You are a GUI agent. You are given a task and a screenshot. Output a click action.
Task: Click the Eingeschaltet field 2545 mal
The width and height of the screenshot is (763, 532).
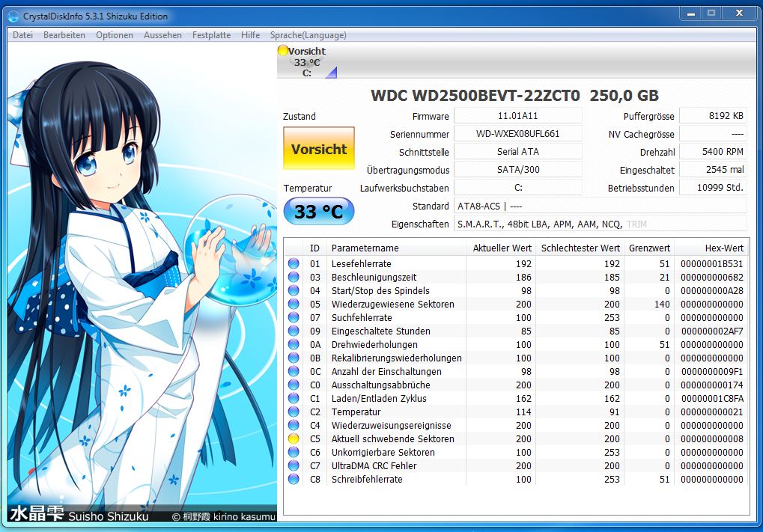point(713,170)
